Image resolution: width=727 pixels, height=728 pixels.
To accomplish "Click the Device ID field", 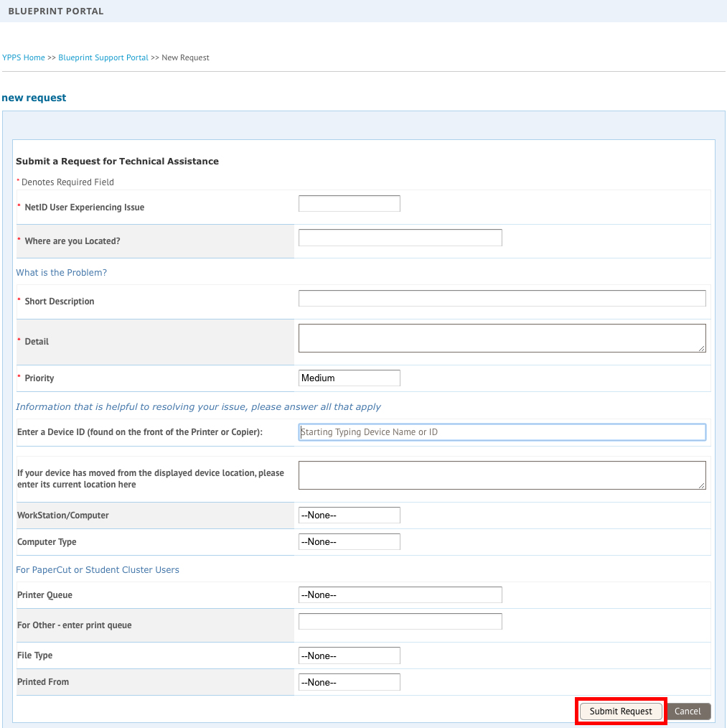I will (x=502, y=431).
